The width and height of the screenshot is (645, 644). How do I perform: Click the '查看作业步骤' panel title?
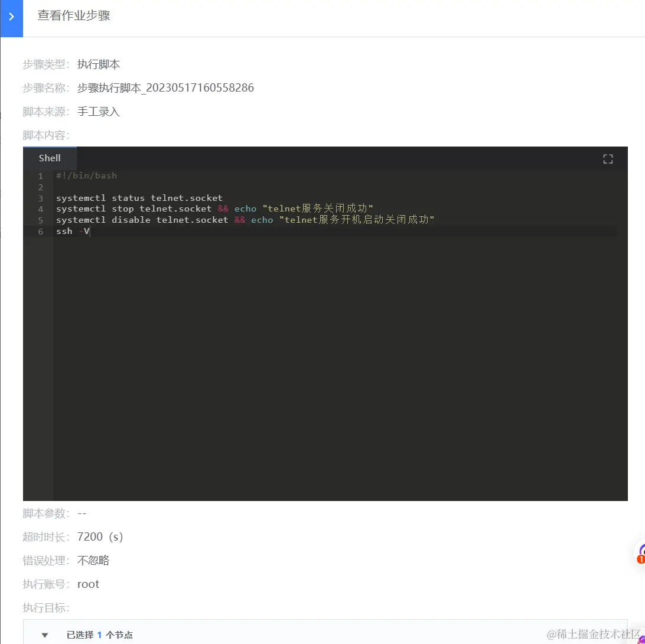click(74, 15)
